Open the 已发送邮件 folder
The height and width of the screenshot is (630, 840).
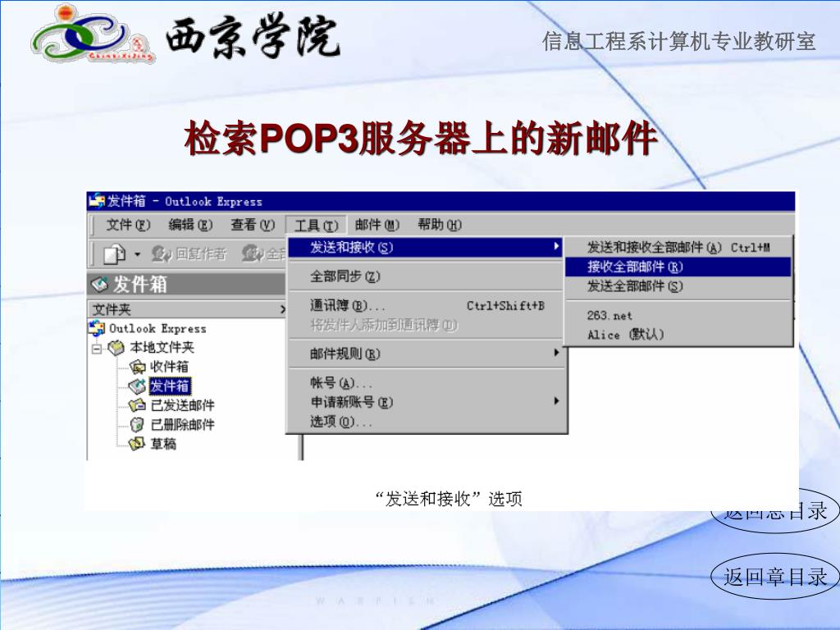coord(183,405)
